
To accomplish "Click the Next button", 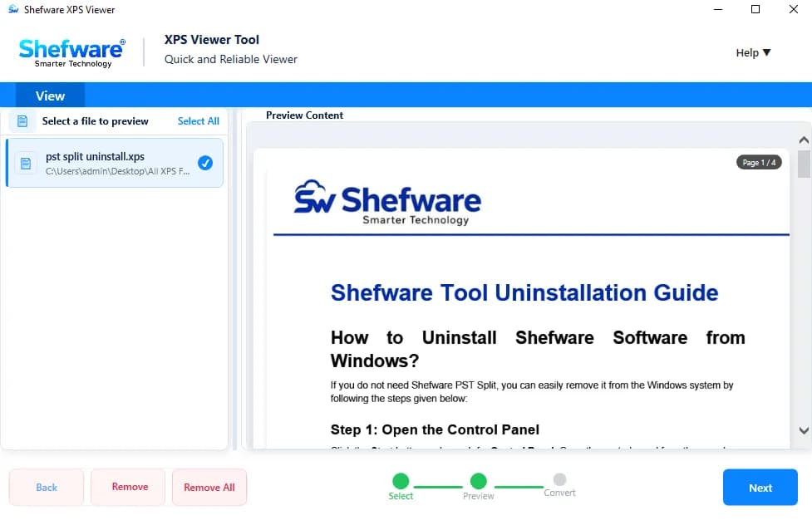I will click(x=760, y=488).
